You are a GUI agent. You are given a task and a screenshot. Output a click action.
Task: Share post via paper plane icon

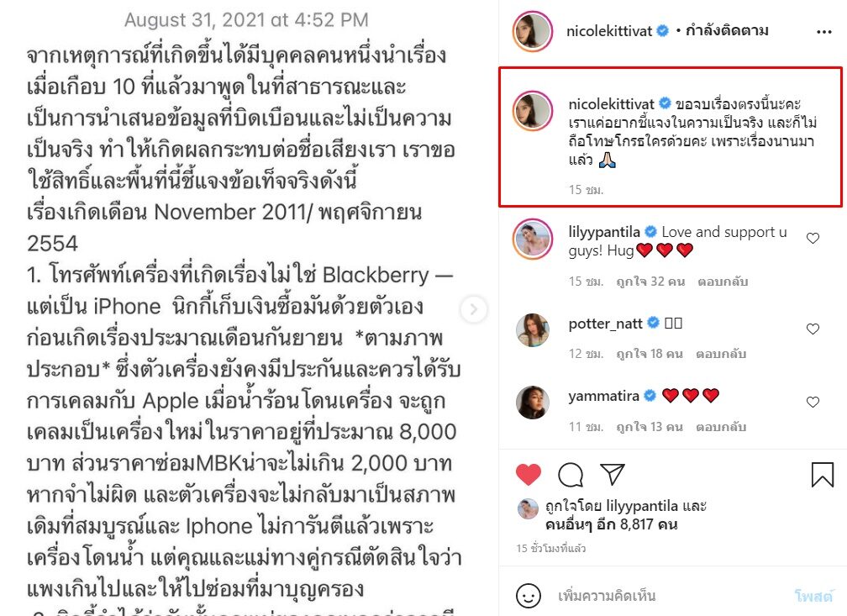612,474
